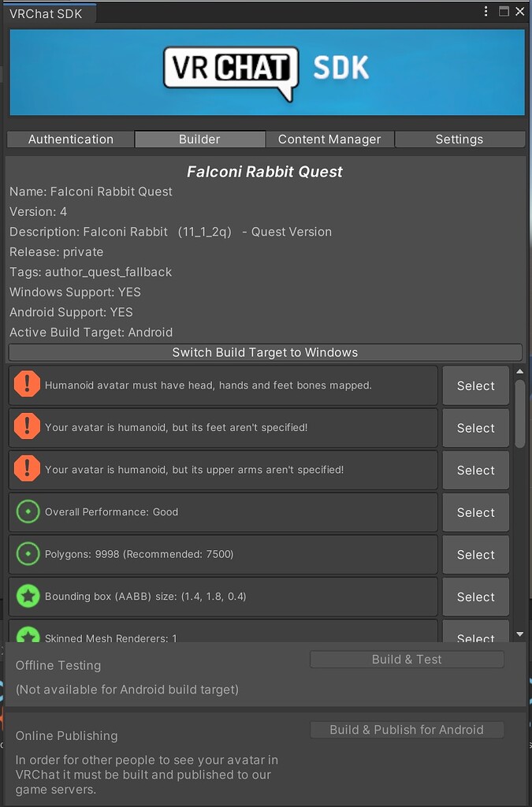Viewport: 532px width, 807px height.
Task: Switch to the Authentication tab
Action: tap(69, 139)
